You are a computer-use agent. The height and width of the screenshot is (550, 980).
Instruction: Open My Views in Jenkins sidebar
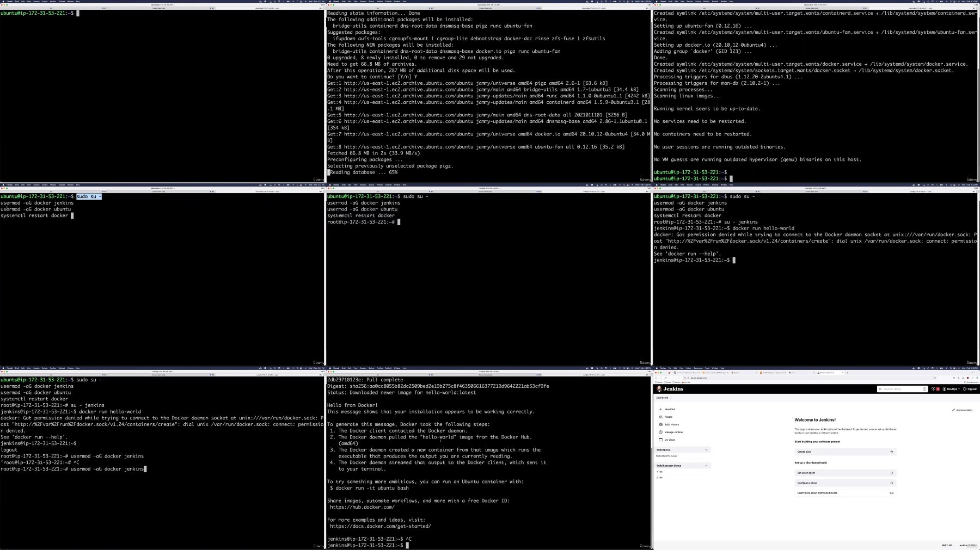tap(667, 440)
